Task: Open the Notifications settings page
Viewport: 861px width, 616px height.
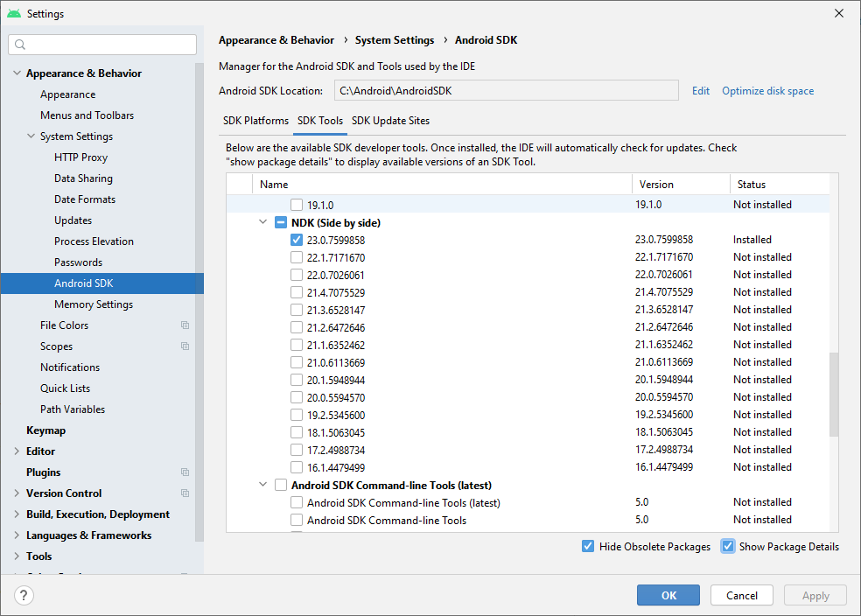Action: [x=70, y=367]
